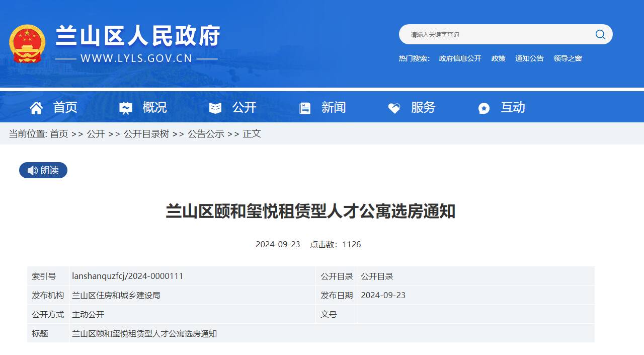Click 政策 in the hot search list

point(498,58)
